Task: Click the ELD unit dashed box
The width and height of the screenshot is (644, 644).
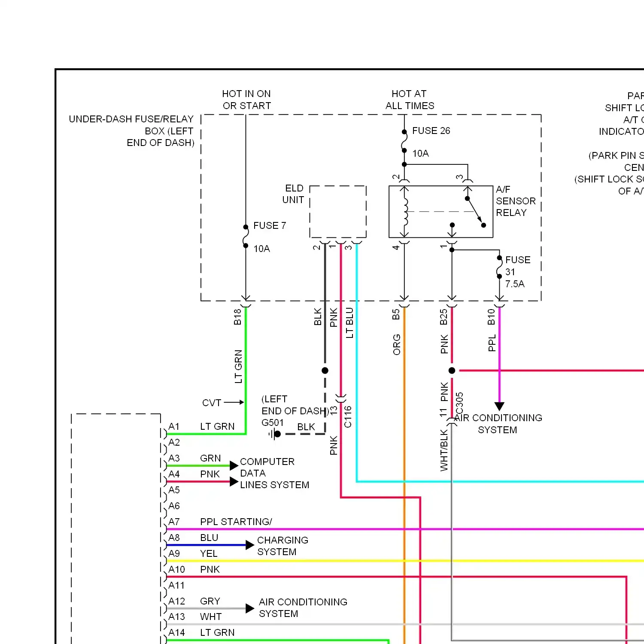Action: (x=338, y=212)
